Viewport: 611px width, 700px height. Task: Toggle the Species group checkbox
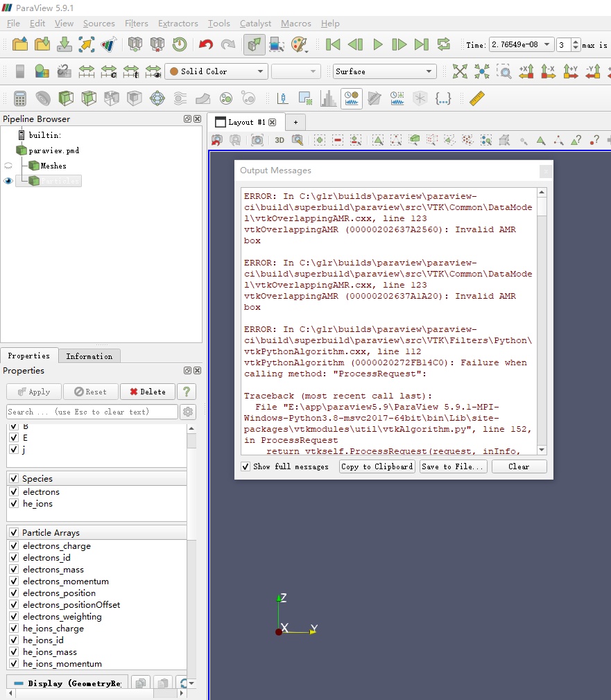click(x=14, y=479)
